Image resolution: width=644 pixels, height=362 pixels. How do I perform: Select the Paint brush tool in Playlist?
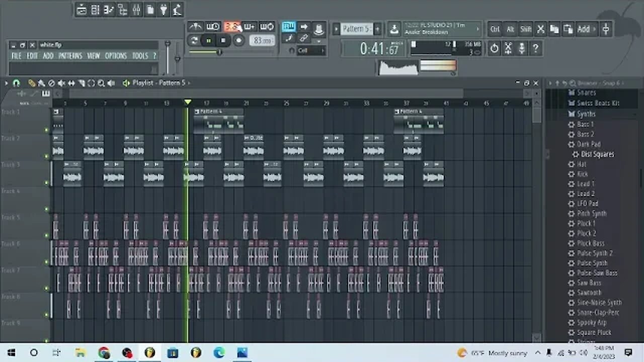point(41,83)
